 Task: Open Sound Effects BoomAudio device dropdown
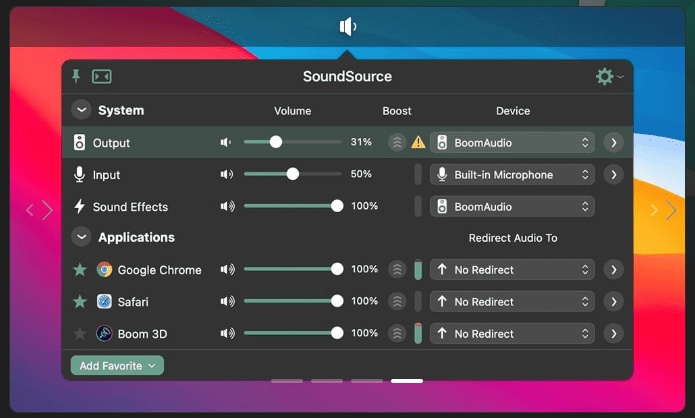pyautogui.click(x=512, y=207)
